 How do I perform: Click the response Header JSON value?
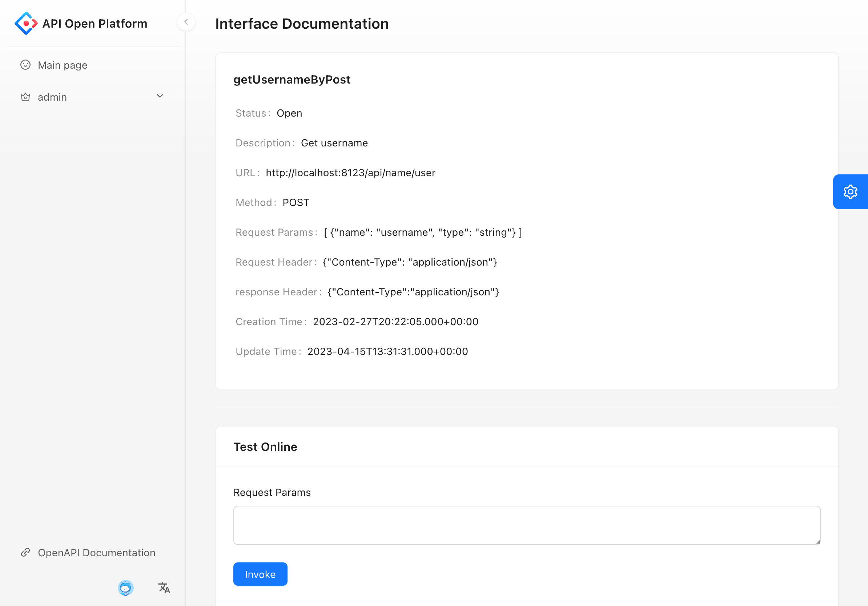tap(414, 292)
